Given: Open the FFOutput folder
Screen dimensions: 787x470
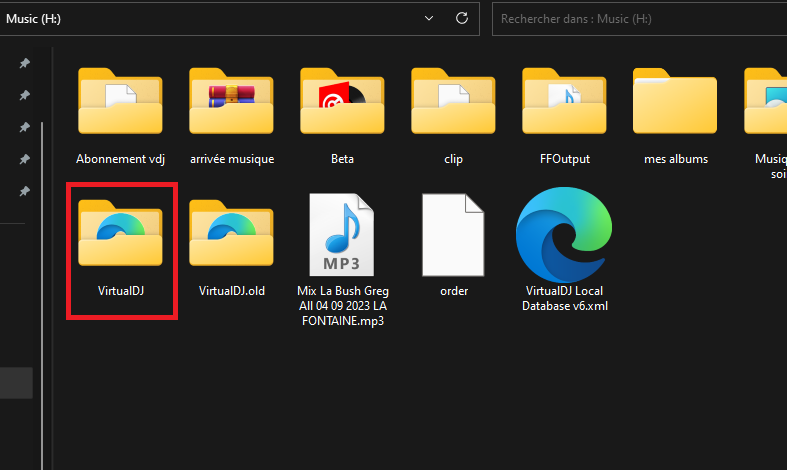Looking at the screenshot, I should (x=564, y=101).
